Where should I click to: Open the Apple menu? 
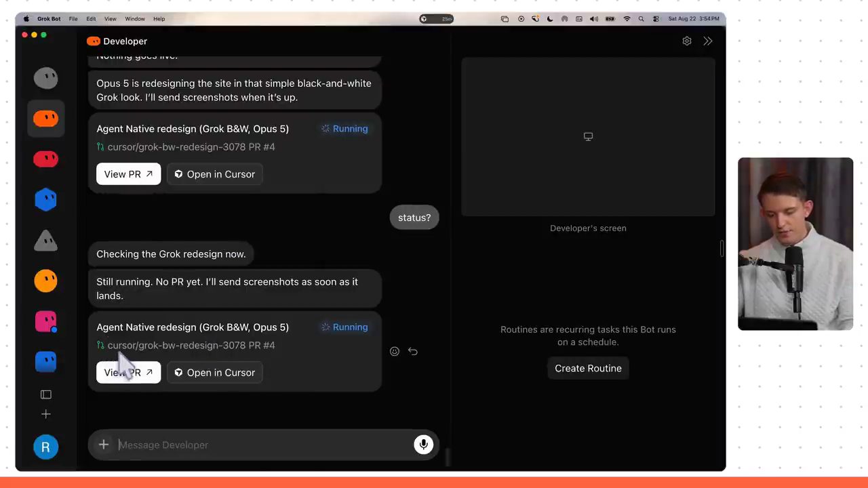pos(26,19)
